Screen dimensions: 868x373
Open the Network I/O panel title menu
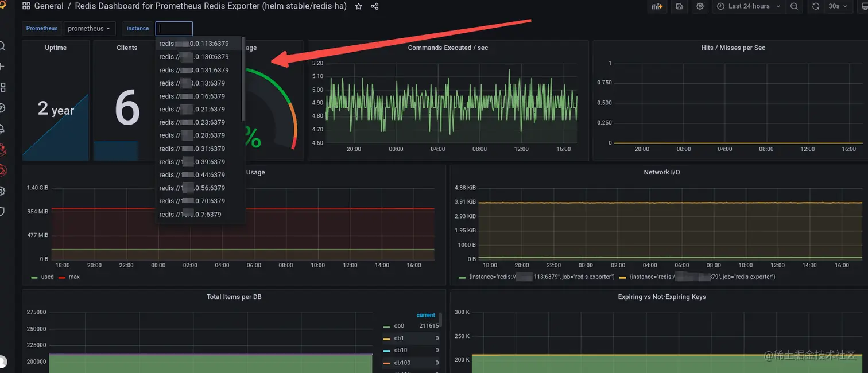[661, 172]
